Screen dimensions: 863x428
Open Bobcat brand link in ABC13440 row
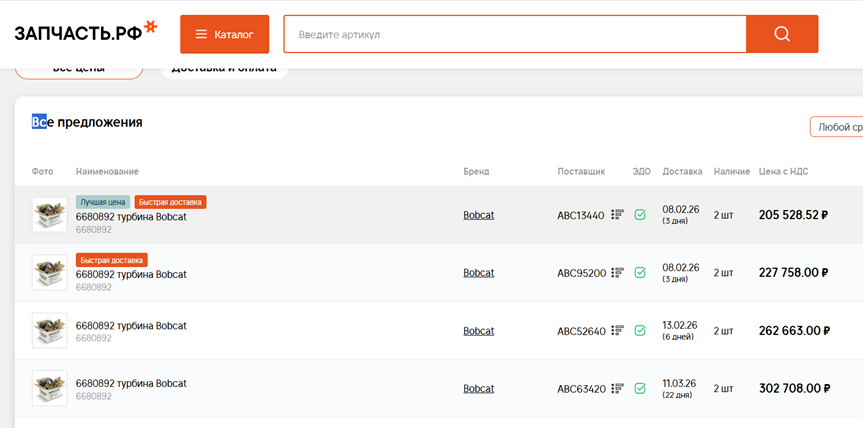tap(478, 215)
